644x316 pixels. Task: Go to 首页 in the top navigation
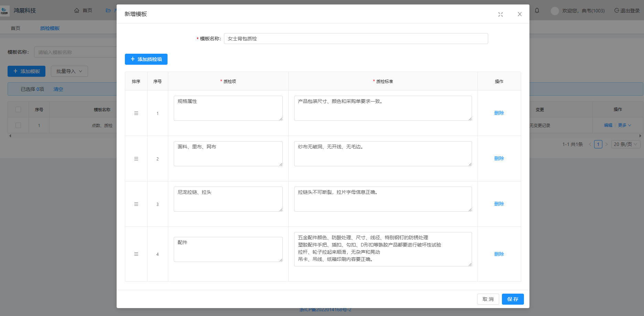click(83, 11)
